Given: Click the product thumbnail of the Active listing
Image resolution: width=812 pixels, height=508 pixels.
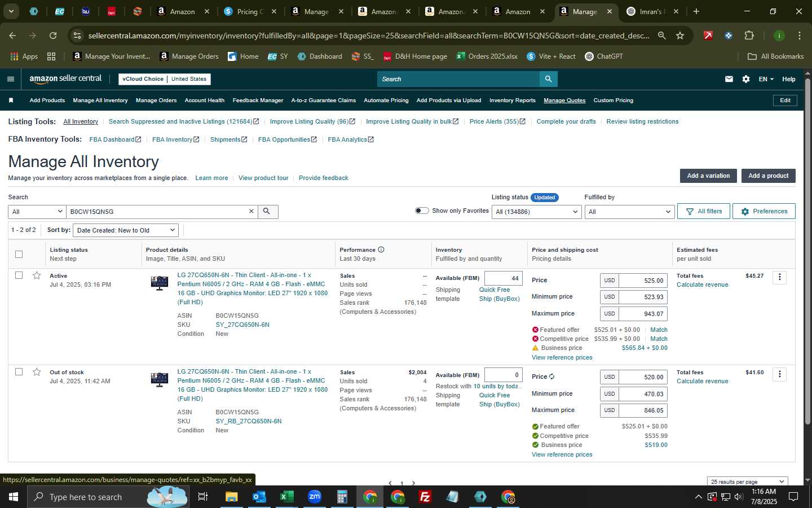Looking at the screenshot, I should tap(160, 283).
